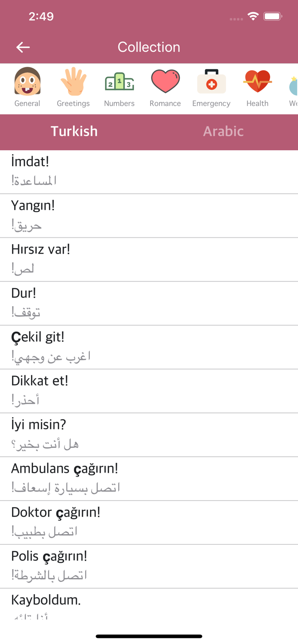Open the Emergency first-aid kit category
298x644 pixels.
(211, 88)
